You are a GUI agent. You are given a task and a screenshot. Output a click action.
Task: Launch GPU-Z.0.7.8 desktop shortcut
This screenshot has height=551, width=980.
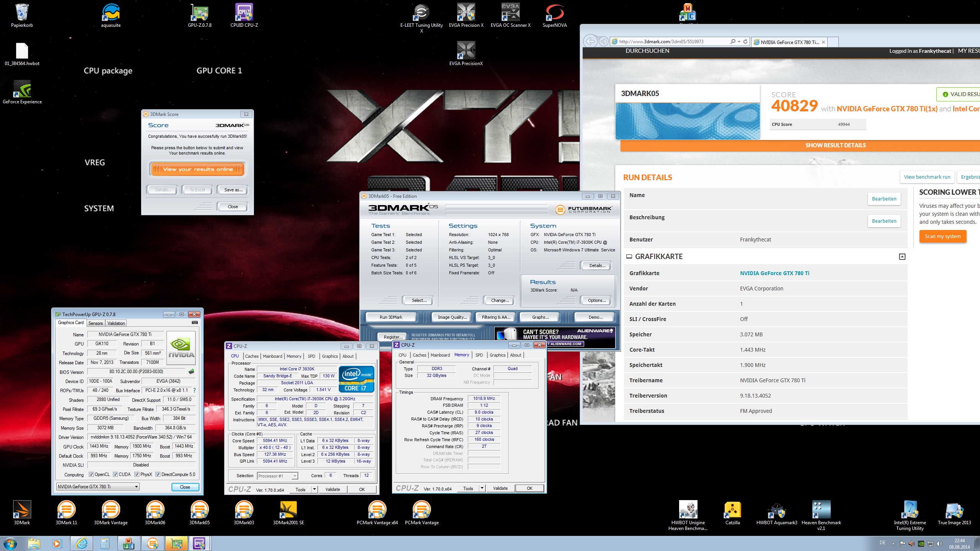click(199, 15)
